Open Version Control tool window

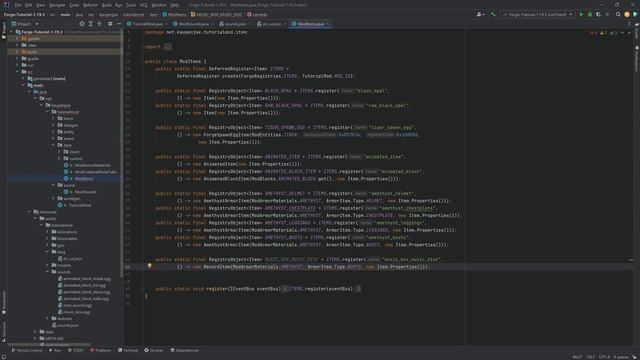27,350
